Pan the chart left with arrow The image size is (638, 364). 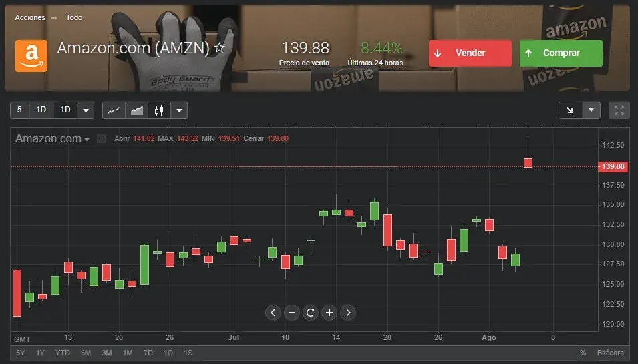(x=273, y=313)
